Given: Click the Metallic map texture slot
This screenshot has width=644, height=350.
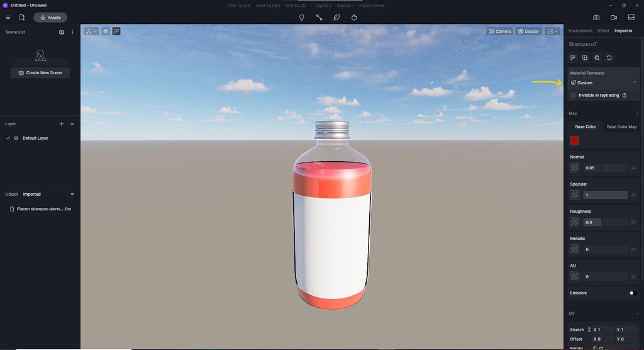Looking at the screenshot, I should tap(574, 249).
